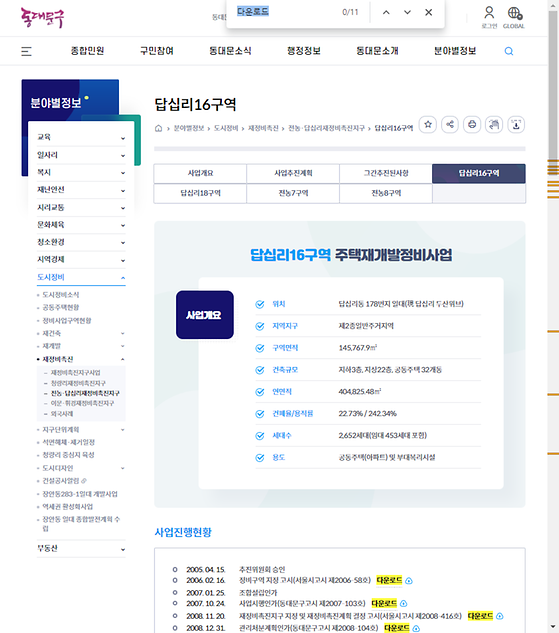Viewport: 559px width, 633px height.
Task: Open the 정비사업구역현황 sidebar link
Action: point(67,321)
